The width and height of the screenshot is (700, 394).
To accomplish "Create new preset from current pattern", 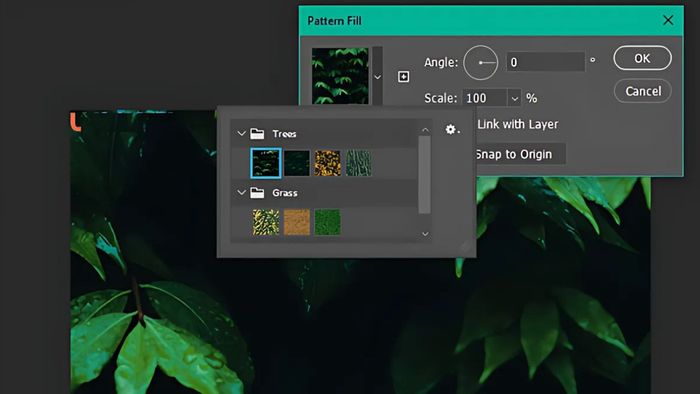I will click(x=404, y=77).
